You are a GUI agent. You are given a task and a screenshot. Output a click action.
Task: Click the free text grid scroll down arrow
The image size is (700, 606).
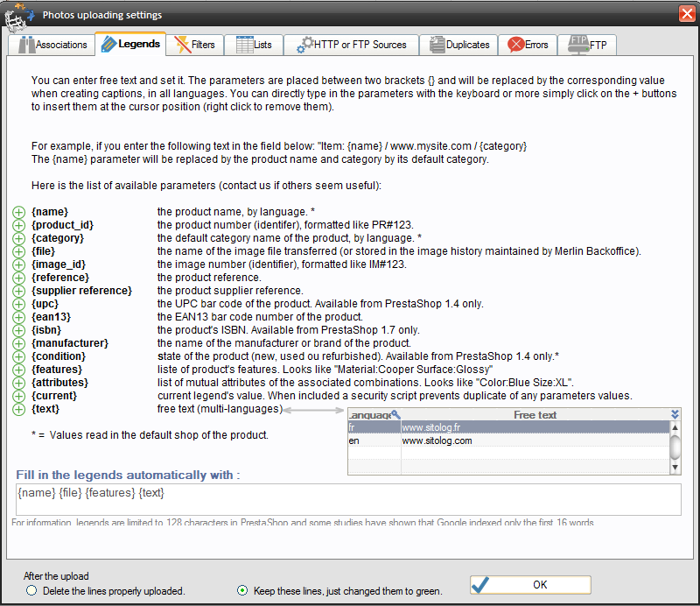click(675, 468)
